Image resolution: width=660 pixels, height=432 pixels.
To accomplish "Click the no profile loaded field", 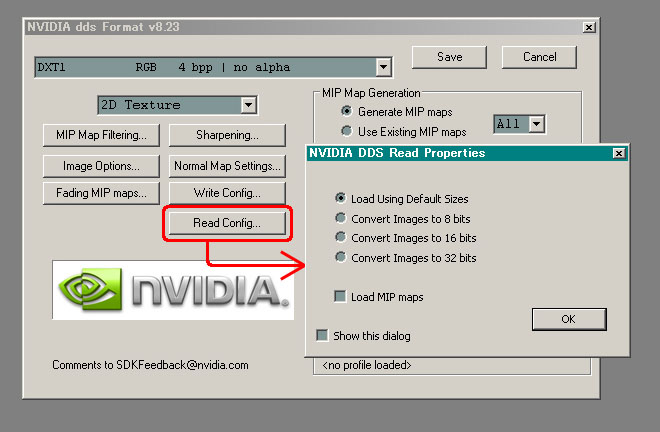I will tap(452, 365).
